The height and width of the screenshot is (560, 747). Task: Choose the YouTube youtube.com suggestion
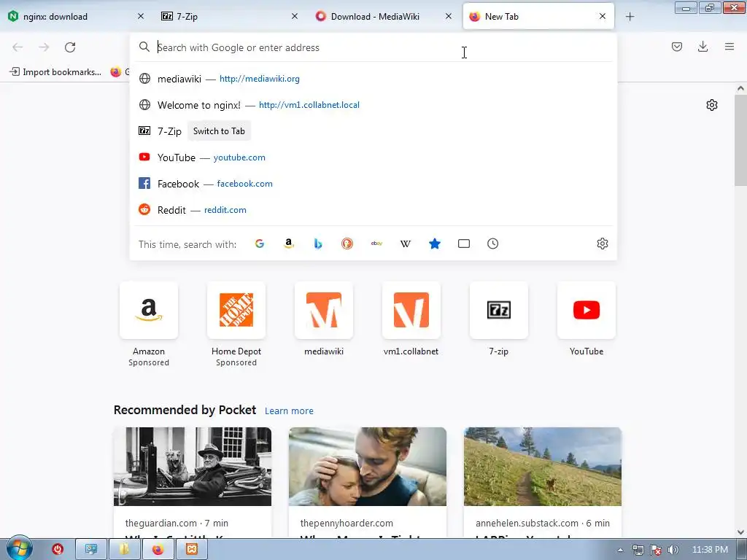point(373,157)
